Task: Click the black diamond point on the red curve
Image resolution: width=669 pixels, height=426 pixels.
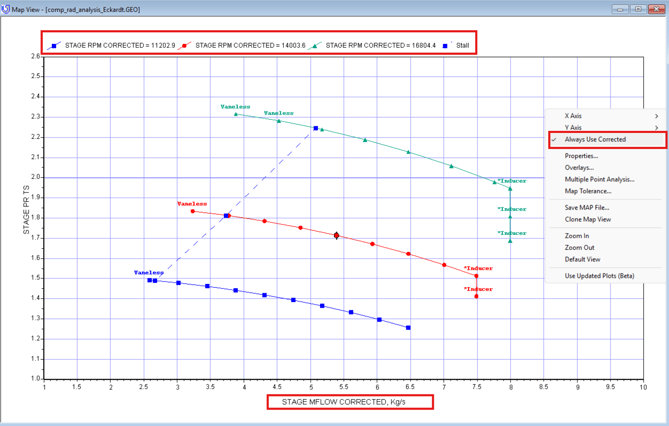Action: [x=337, y=236]
